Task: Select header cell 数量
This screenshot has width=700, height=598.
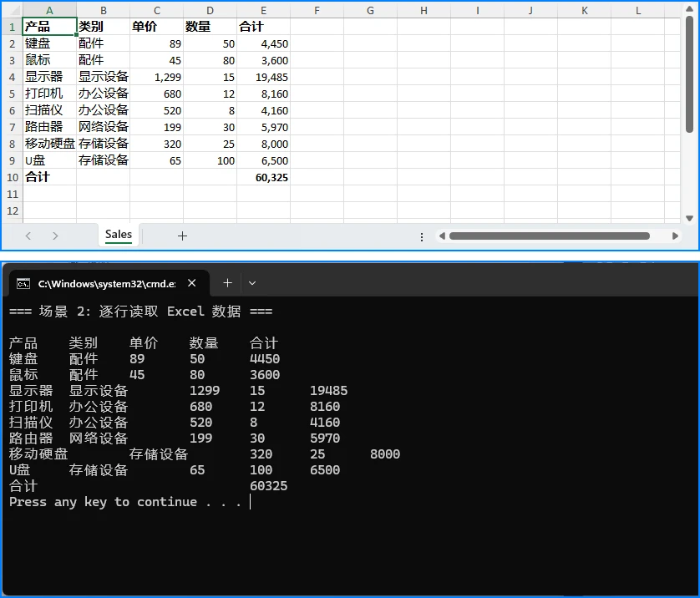Action: [x=210, y=27]
